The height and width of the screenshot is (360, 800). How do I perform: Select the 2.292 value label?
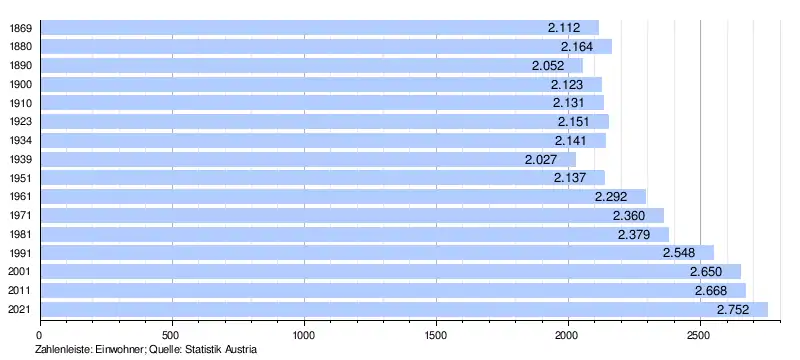[611, 197]
